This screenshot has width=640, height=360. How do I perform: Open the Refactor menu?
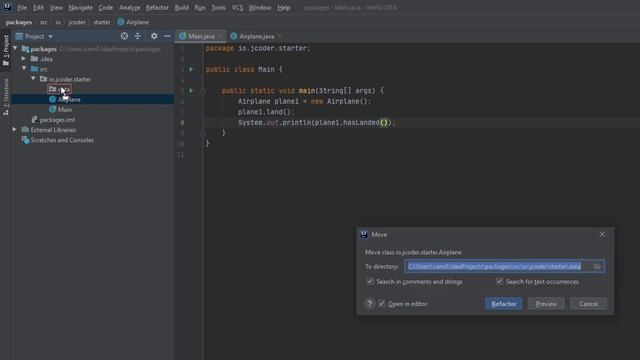tap(157, 7)
